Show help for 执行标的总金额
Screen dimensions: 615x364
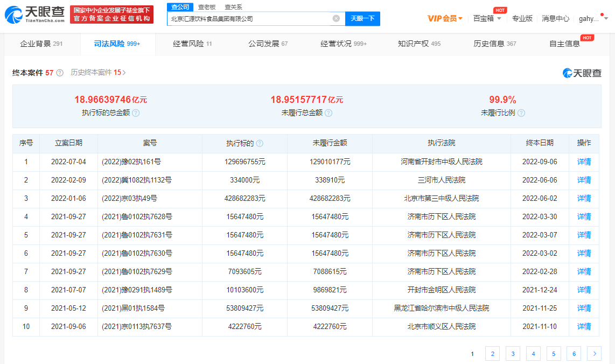point(136,113)
